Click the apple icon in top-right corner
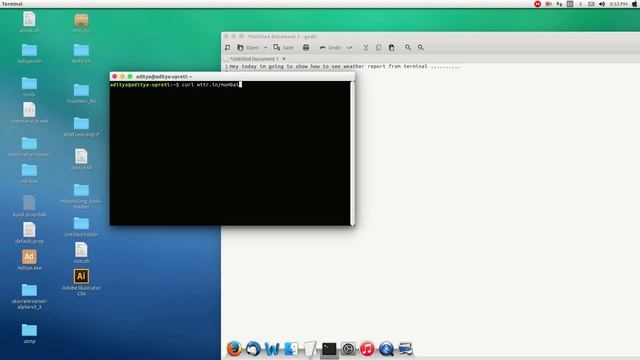640x360 pixels. 635,4
